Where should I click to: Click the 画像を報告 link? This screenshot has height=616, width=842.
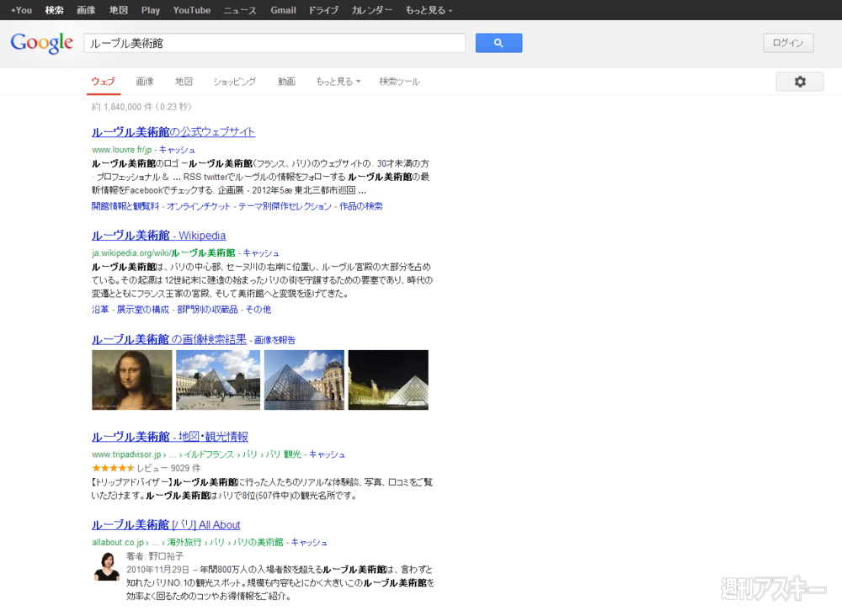click(x=274, y=340)
